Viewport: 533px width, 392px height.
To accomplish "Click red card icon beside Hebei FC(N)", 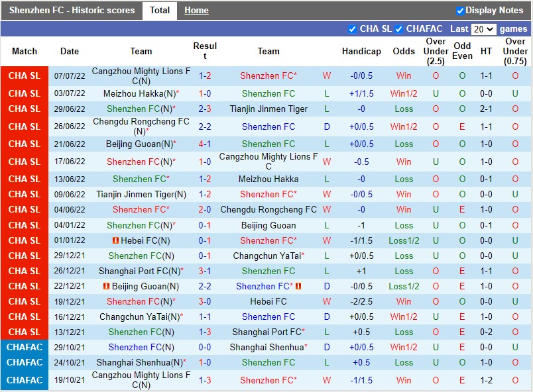I will click(115, 240).
